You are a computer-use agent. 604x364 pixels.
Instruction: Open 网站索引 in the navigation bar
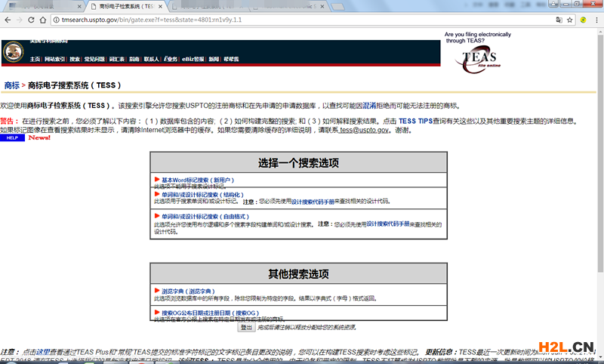pos(54,59)
